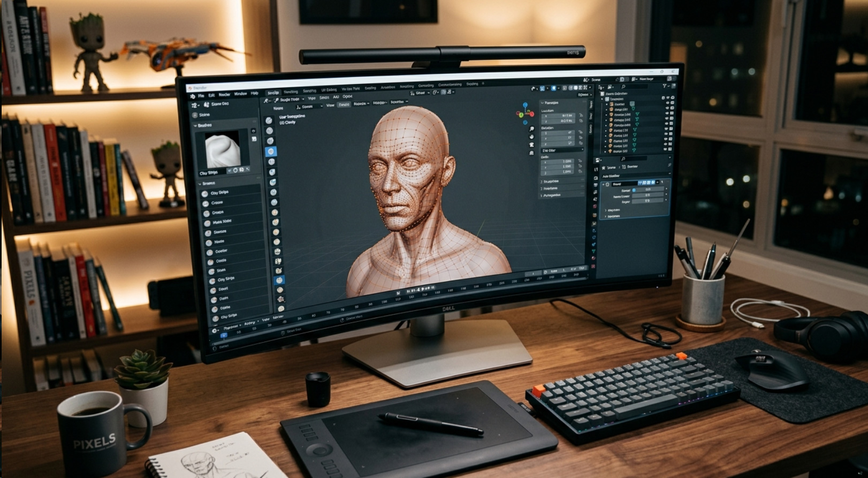
Task: Switch to the Animation workspace tab
Action: (388, 87)
